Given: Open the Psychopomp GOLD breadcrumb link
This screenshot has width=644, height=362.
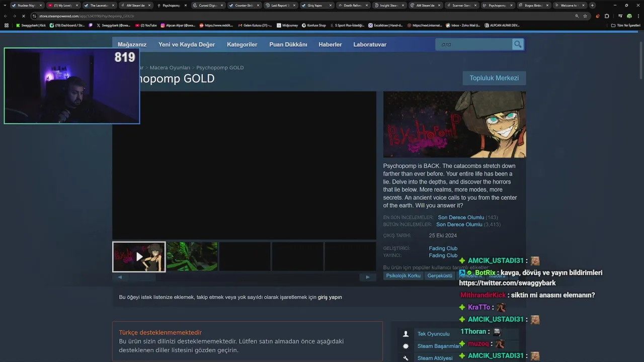Looking at the screenshot, I should pos(220,67).
